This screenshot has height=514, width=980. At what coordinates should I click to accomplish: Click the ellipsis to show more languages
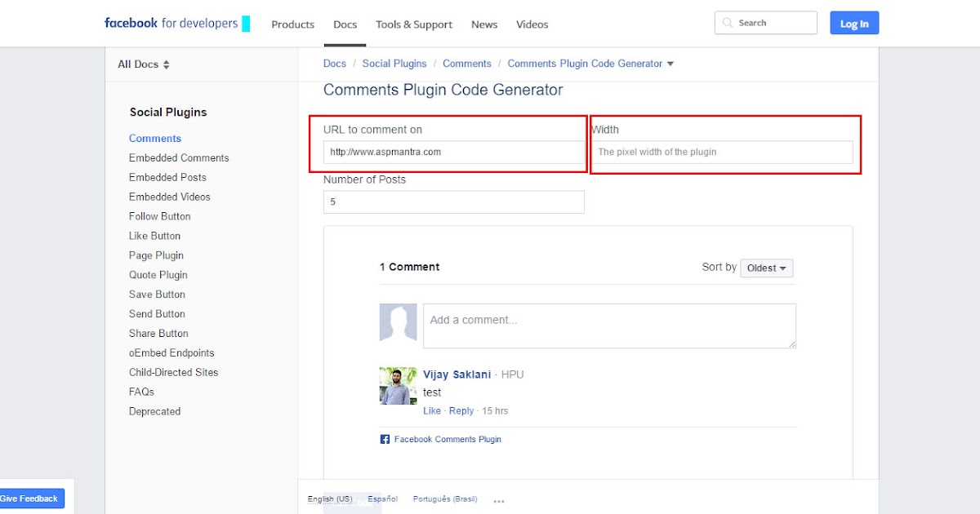498,499
